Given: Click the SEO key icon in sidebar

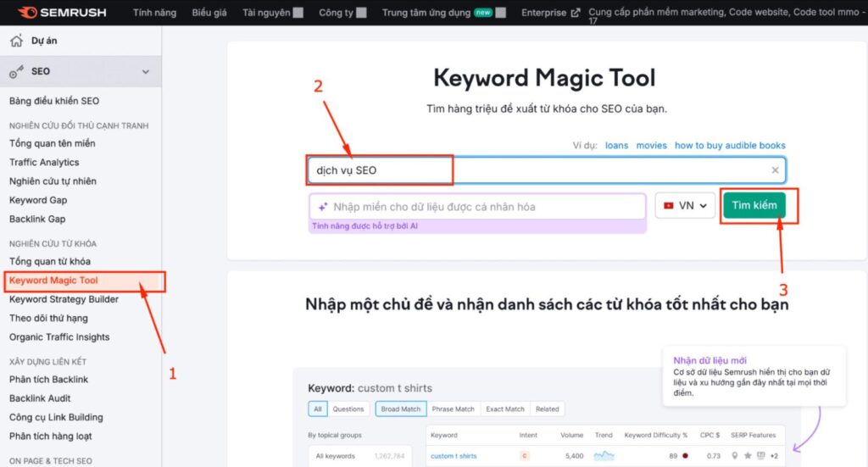Looking at the screenshot, I should tap(16, 72).
